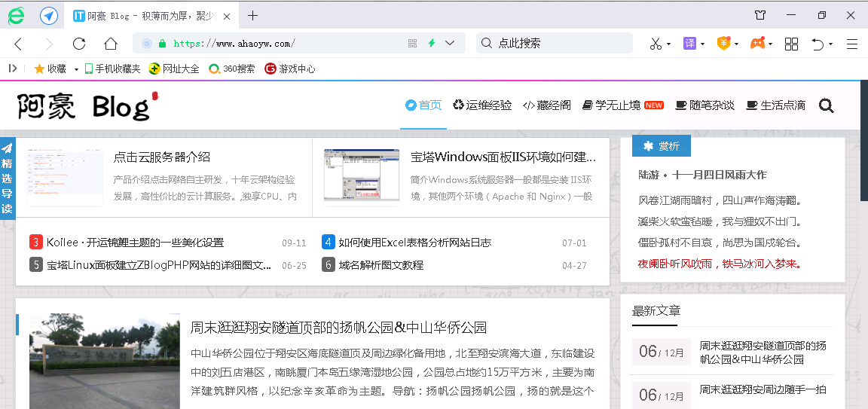This screenshot has width=868, height=409.
Task: Click the purple translate icon
Action: click(689, 44)
